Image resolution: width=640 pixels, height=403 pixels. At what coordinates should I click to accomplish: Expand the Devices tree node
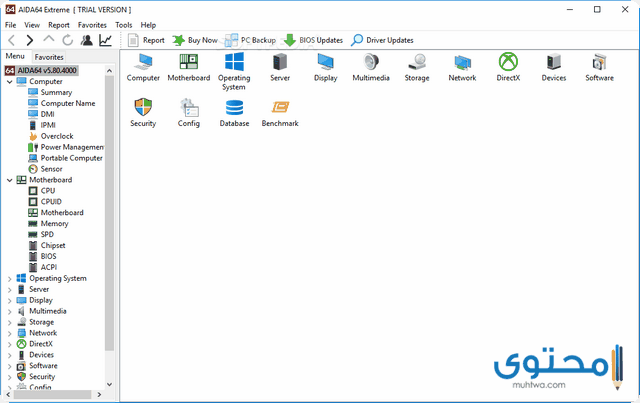(x=9, y=355)
